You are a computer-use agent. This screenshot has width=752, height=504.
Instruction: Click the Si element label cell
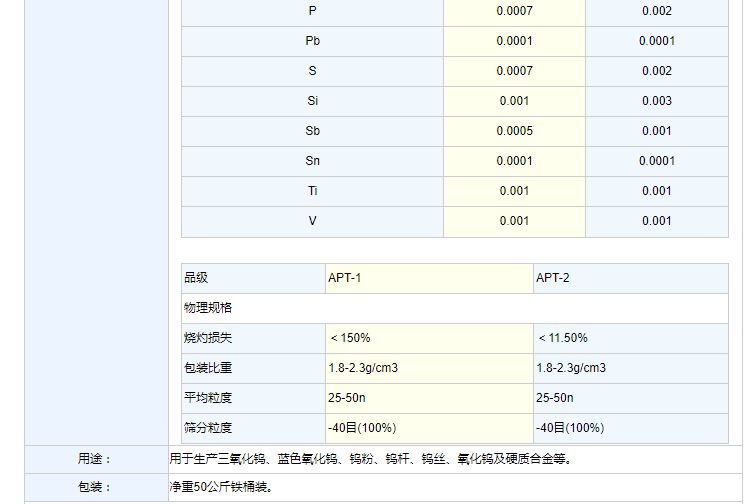pos(313,101)
